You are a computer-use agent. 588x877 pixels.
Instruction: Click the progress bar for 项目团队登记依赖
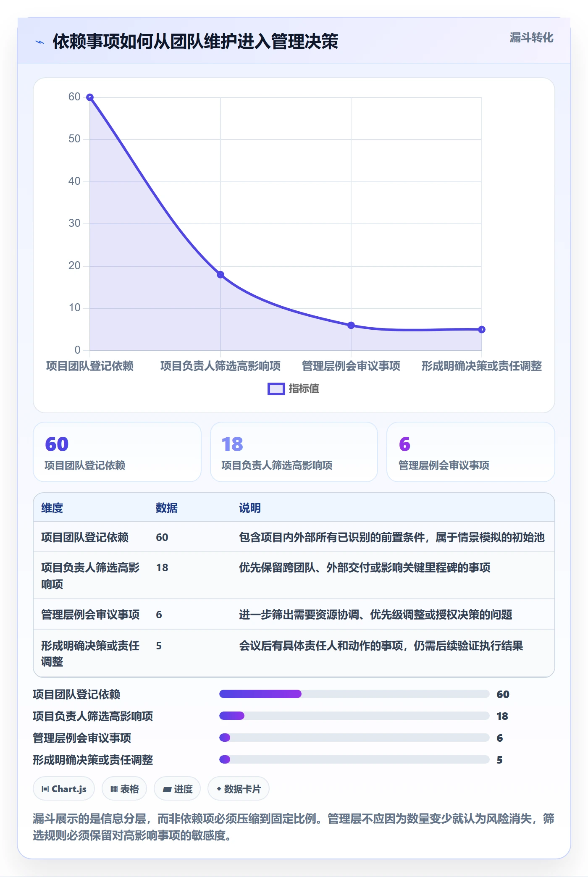tap(354, 694)
